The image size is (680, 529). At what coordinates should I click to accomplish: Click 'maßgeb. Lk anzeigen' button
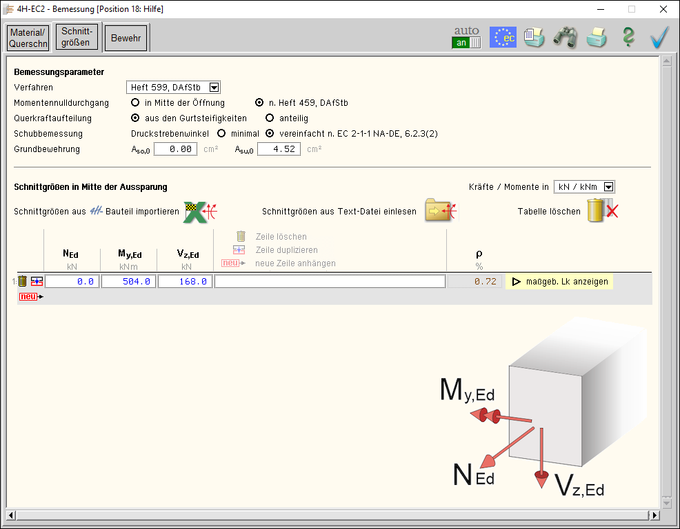click(560, 282)
